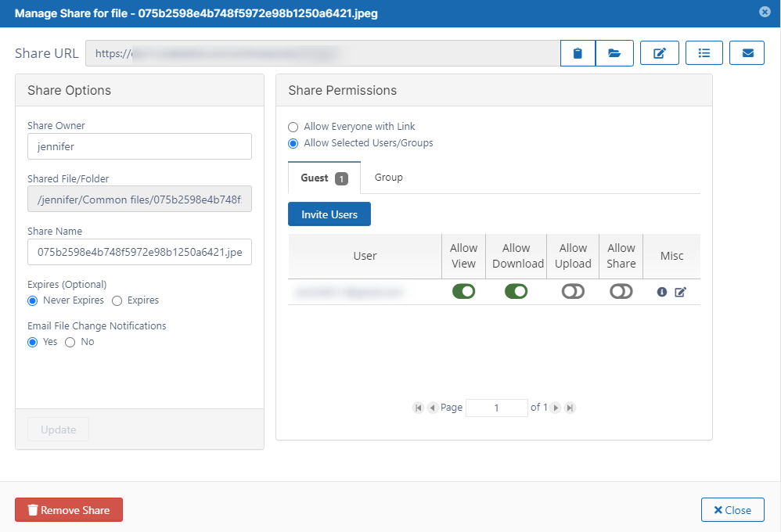Image resolution: width=781 pixels, height=532 pixels.
Task: Edit guest user permissions icon
Action: tap(680, 292)
